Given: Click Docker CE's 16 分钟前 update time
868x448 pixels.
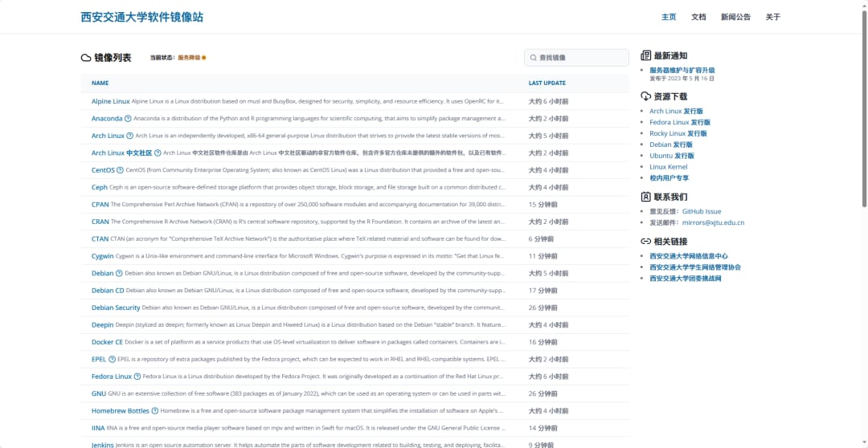Looking at the screenshot, I should (543, 342).
